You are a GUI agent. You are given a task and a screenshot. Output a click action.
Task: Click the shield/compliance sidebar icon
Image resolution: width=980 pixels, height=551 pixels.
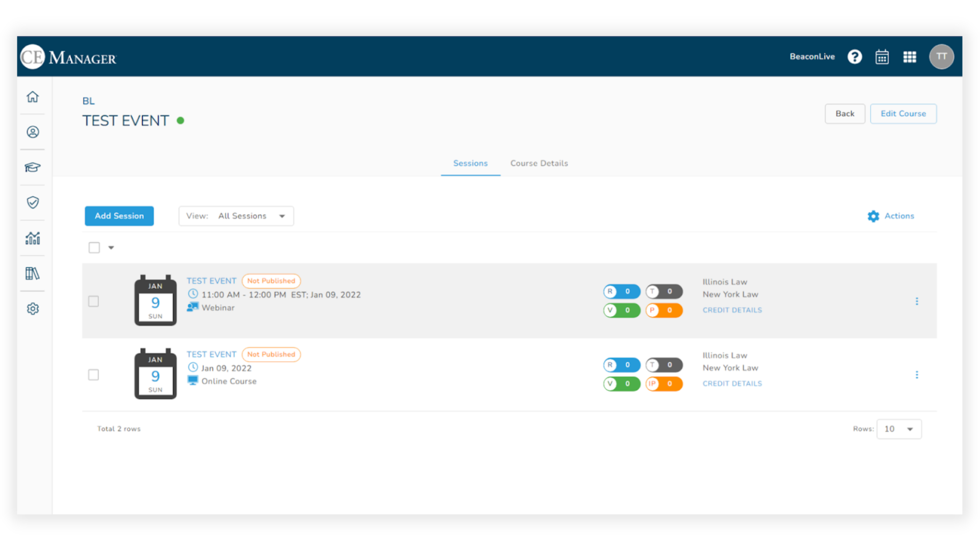[33, 203]
